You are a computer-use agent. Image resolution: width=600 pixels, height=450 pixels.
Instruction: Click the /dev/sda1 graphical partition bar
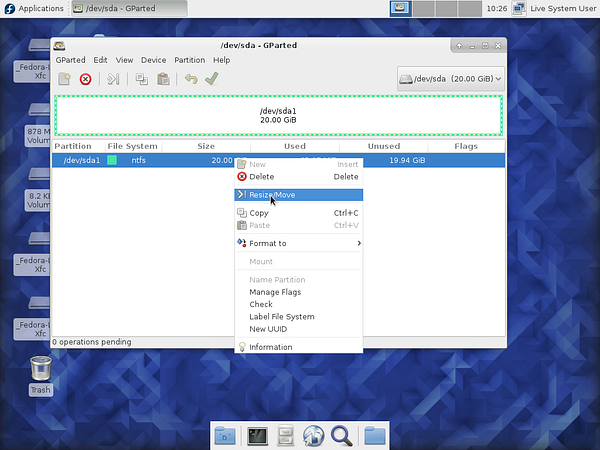[x=278, y=115]
